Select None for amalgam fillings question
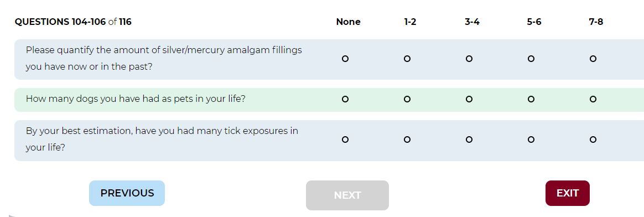The height and width of the screenshot is (217, 644). point(345,59)
